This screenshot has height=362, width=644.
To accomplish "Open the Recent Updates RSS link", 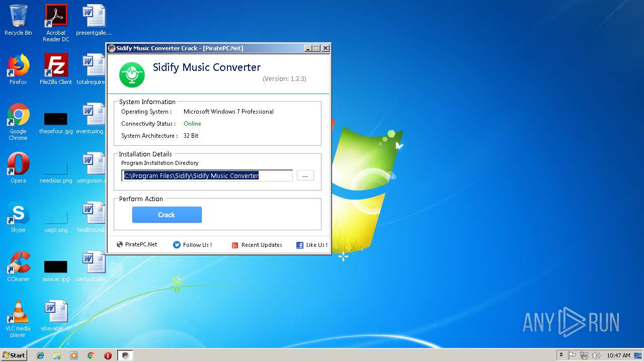I will coord(257,245).
